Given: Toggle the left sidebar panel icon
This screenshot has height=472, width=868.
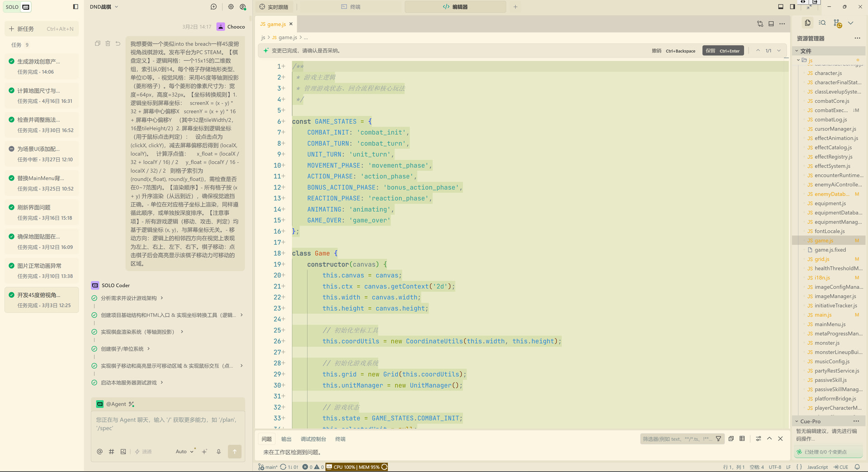Looking at the screenshot, I should 75,7.
